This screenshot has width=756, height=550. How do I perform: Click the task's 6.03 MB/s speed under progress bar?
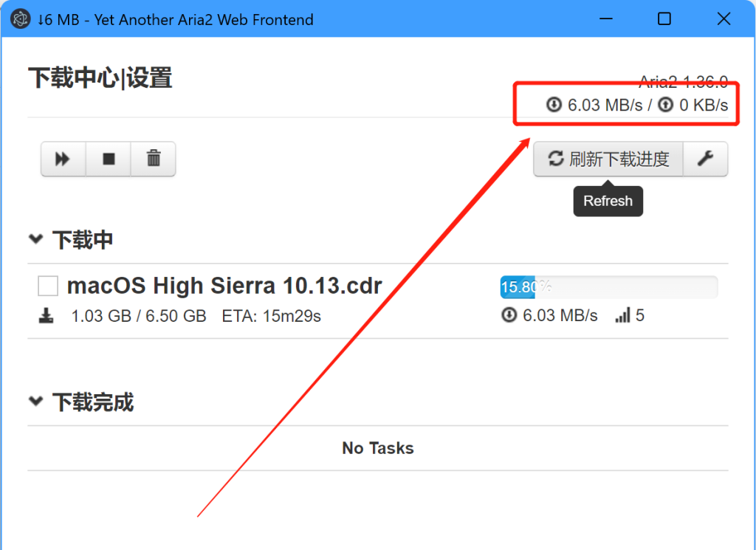[x=560, y=316]
